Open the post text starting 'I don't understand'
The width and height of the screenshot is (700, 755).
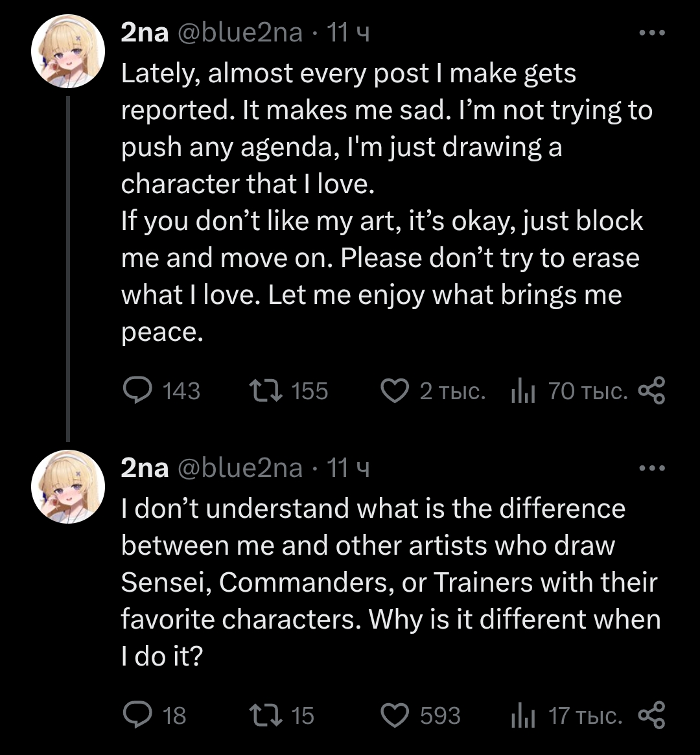tap(382, 582)
